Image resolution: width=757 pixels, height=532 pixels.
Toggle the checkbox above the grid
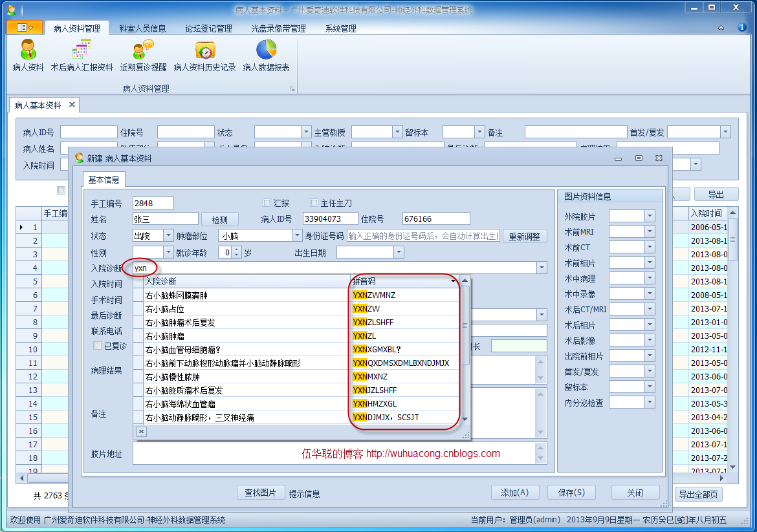pos(61,191)
